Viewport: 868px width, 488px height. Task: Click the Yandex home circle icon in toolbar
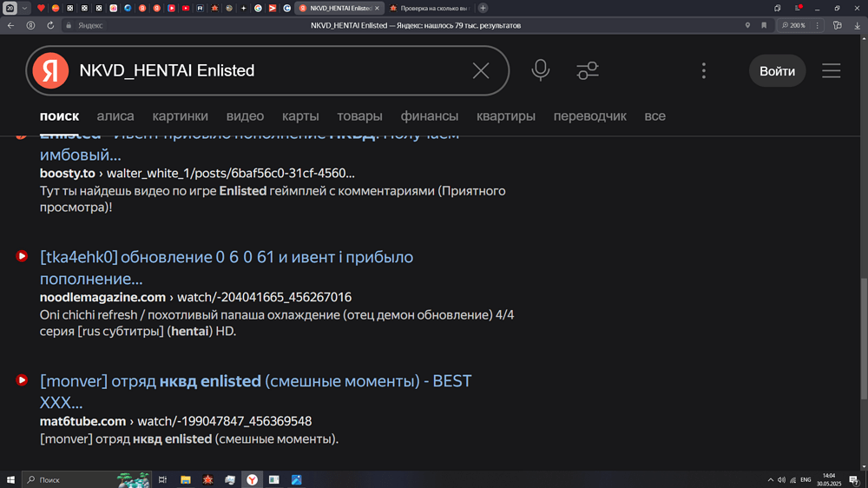coord(31,25)
